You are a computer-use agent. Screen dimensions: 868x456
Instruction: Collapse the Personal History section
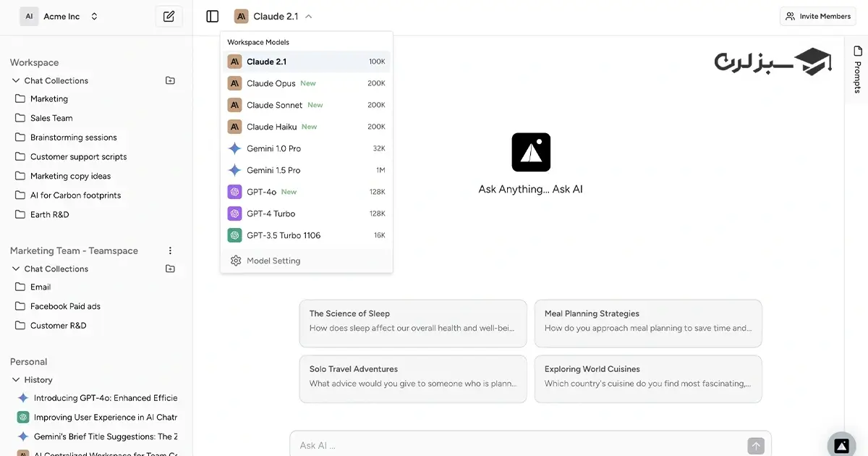click(16, 379)
